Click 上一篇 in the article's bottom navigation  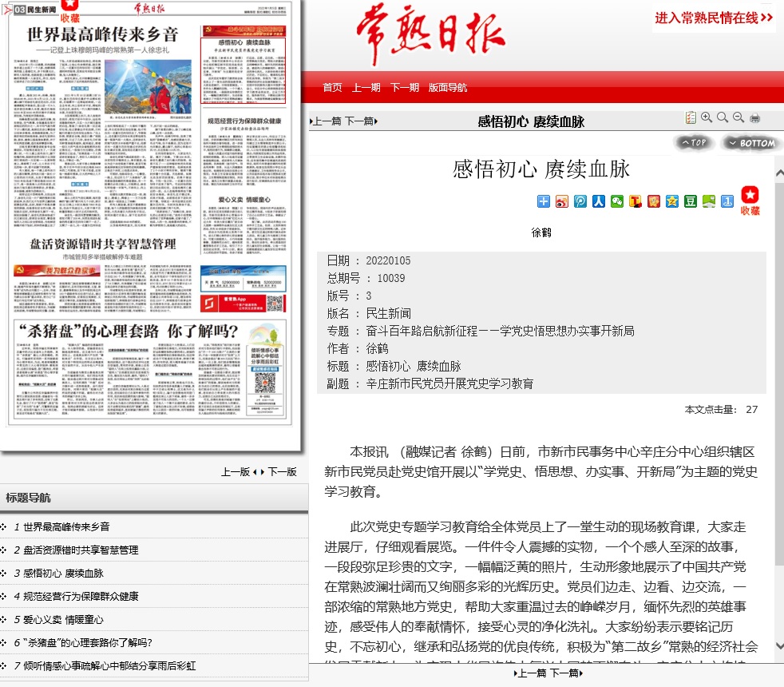pyautogui.click(x=530, y=673)
